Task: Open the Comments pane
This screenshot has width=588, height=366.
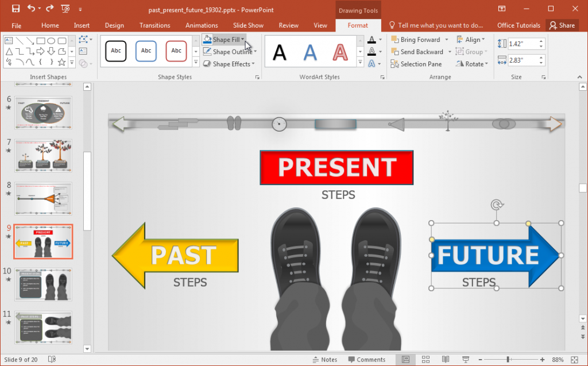Action: [x=367, y=359]
